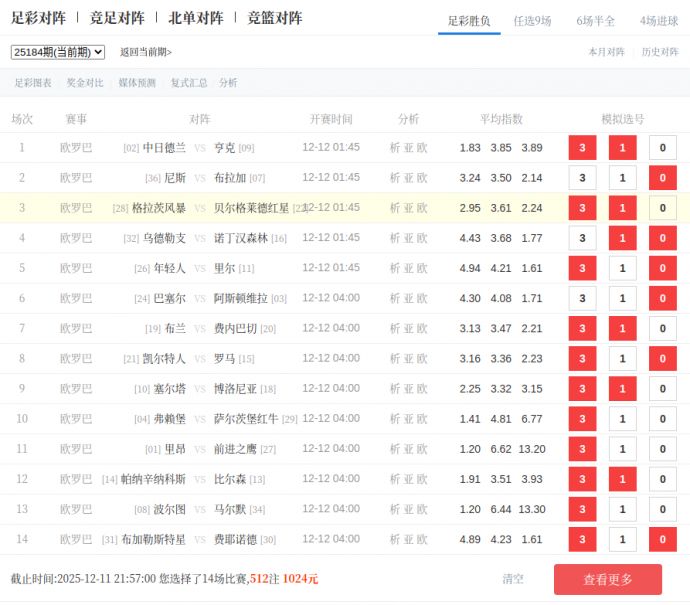Switch to the 任选9场 tab

tap(532, 20)
